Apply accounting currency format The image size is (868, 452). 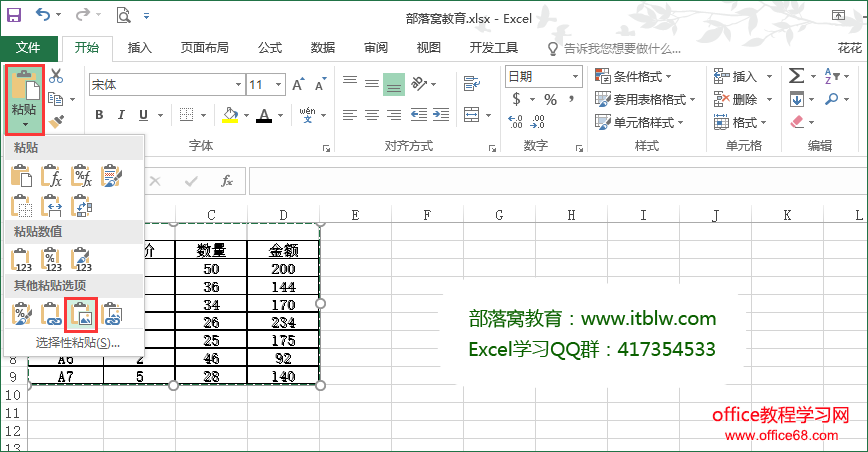(516, 100)
